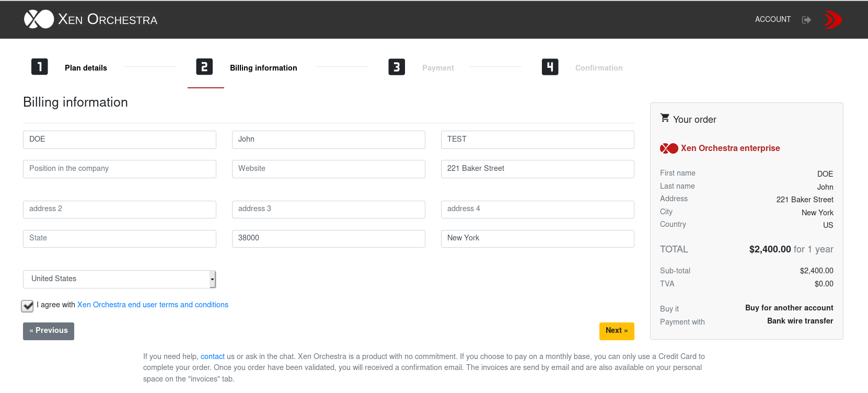868x393 pixels.
Task: Click the step 3 number icon
Action: (x=397, y=67)
